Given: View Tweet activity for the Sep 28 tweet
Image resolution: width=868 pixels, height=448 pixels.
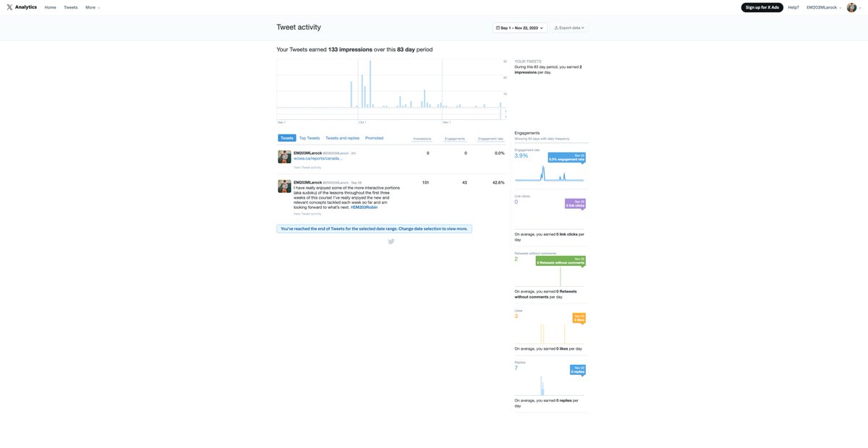Looking at the screenshot, I should [307, 214].
